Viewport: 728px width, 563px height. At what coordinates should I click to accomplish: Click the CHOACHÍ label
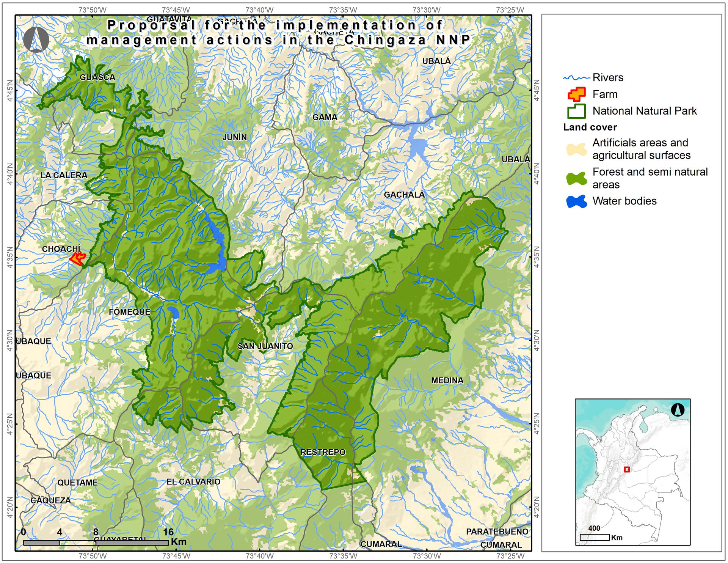(61, 249)
